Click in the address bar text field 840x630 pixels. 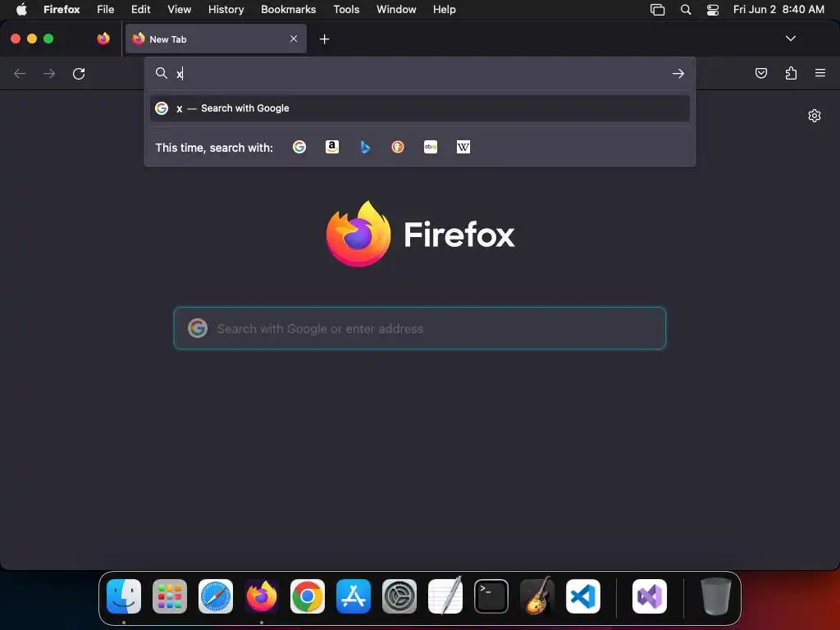point(421,73)
